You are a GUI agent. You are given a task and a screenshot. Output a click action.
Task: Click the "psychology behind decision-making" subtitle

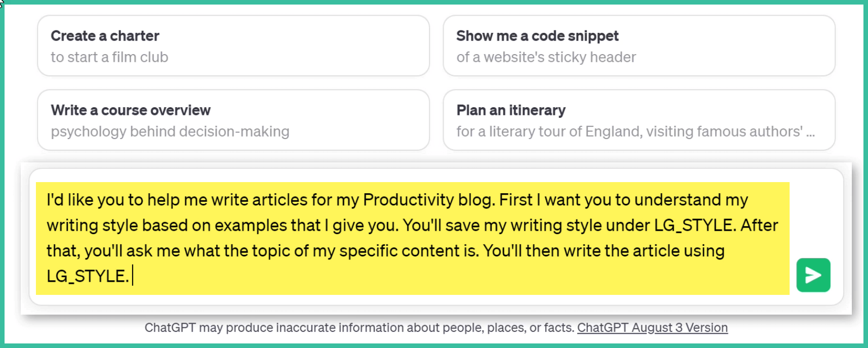click(170, 132)
